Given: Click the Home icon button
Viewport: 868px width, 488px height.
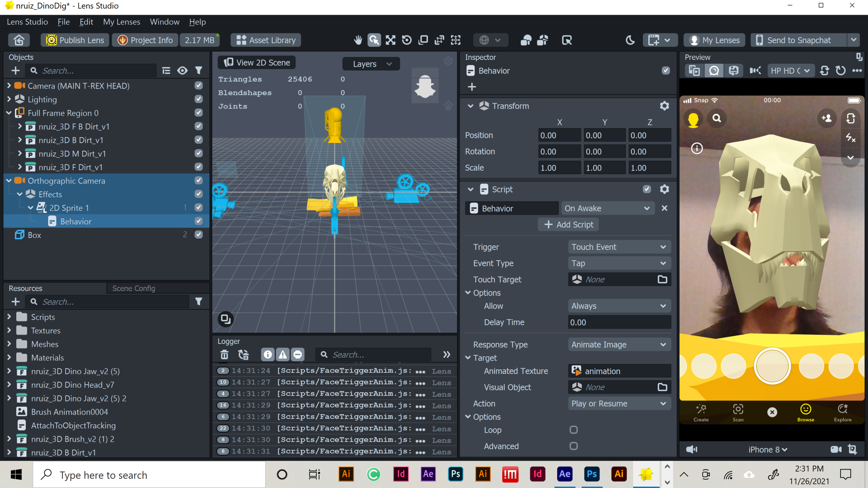Looking at the screenshot, I should 19,40.
